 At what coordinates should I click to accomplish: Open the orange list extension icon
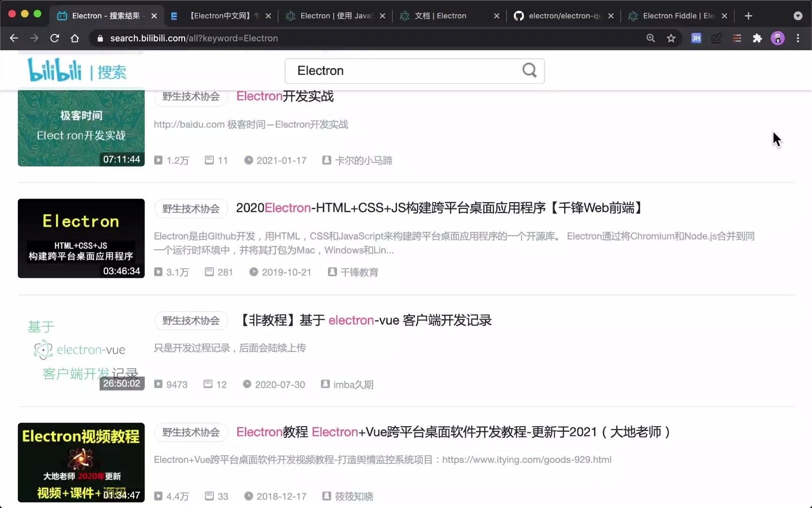(x=737, y=38)
